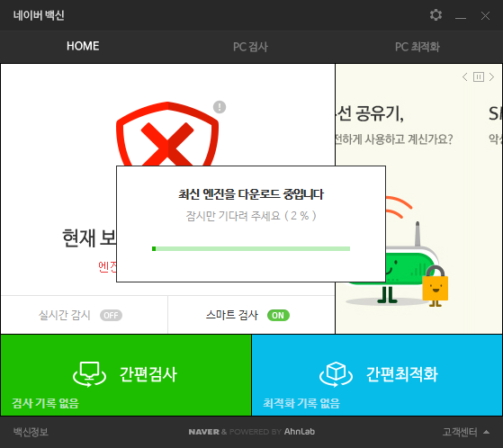503x448 pixels.
Task: Click the router banner illustration
Action: (x=396, y=252)
